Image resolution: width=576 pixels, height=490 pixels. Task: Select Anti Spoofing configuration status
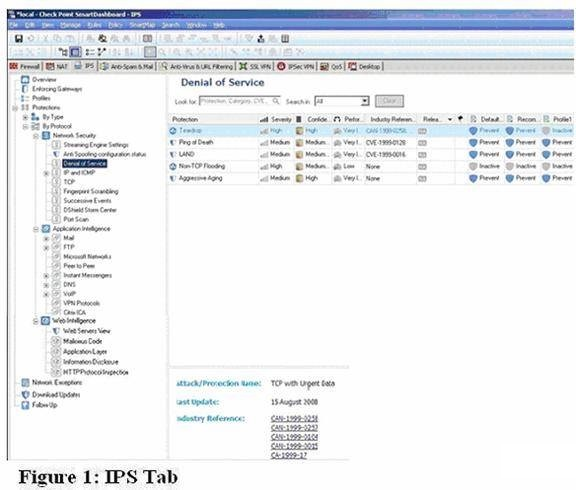coord(105,154)
